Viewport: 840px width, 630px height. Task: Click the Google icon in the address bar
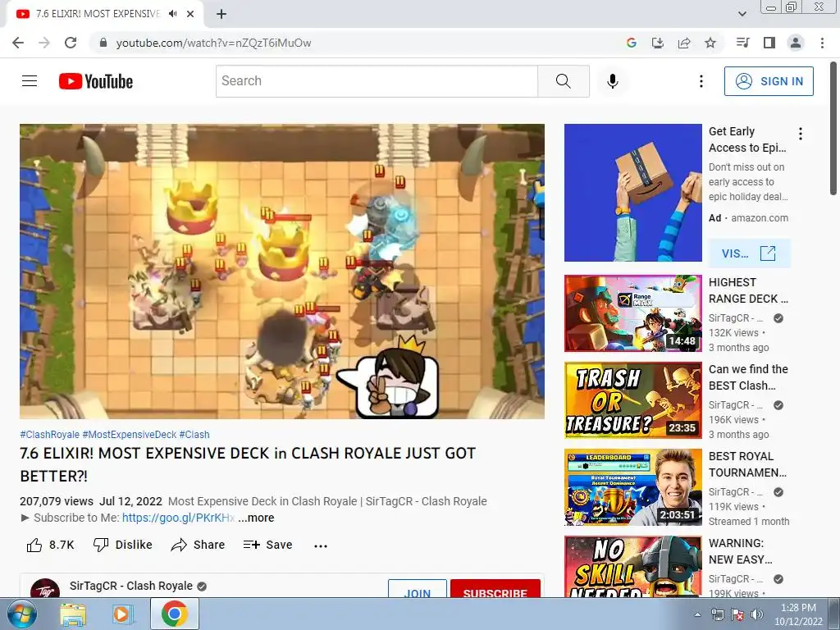631,43
